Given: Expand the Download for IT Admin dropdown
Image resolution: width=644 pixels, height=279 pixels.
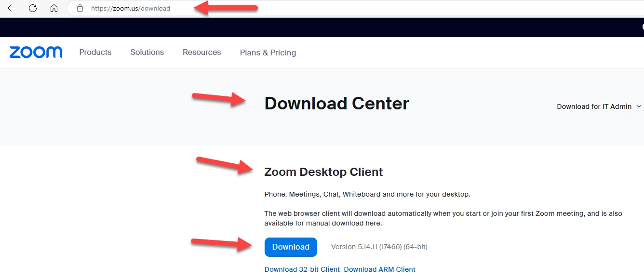Looking at the screenshot, I should click(599, 106).
